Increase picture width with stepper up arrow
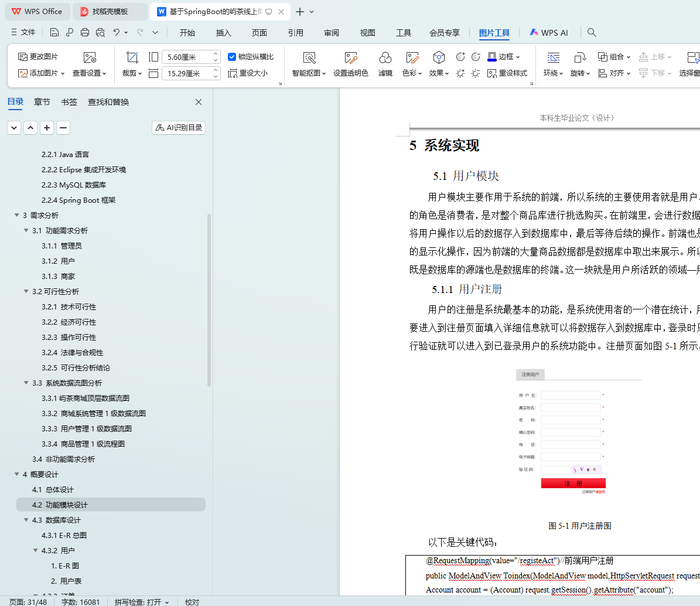Image resolution: width=700 pixels, height=606 pixels. coord(216,54)
